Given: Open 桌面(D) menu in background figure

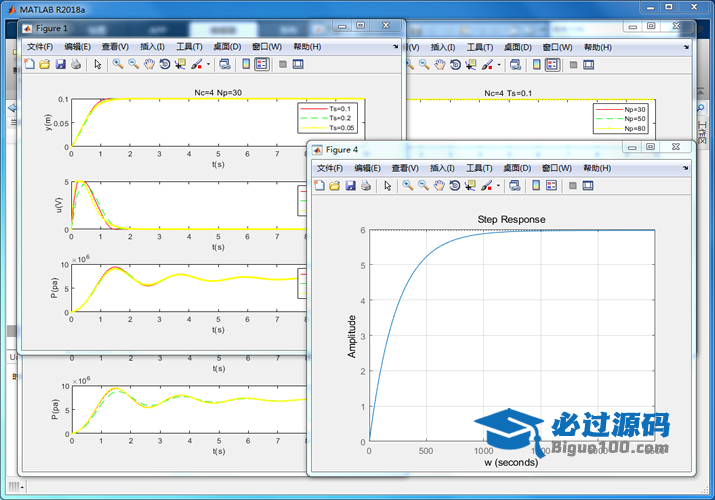Looking at the screenshot, I should click(x=518, y=47).
